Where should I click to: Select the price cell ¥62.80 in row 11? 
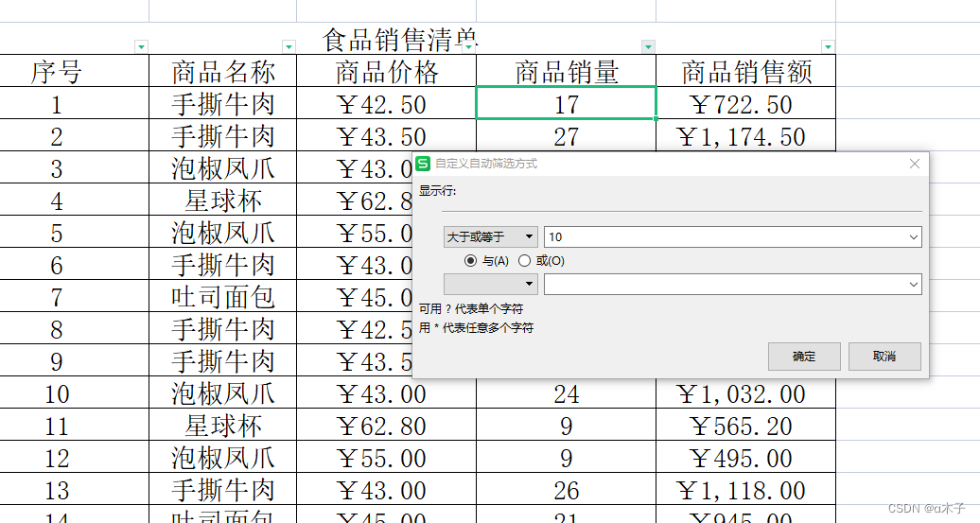[386, 425]
